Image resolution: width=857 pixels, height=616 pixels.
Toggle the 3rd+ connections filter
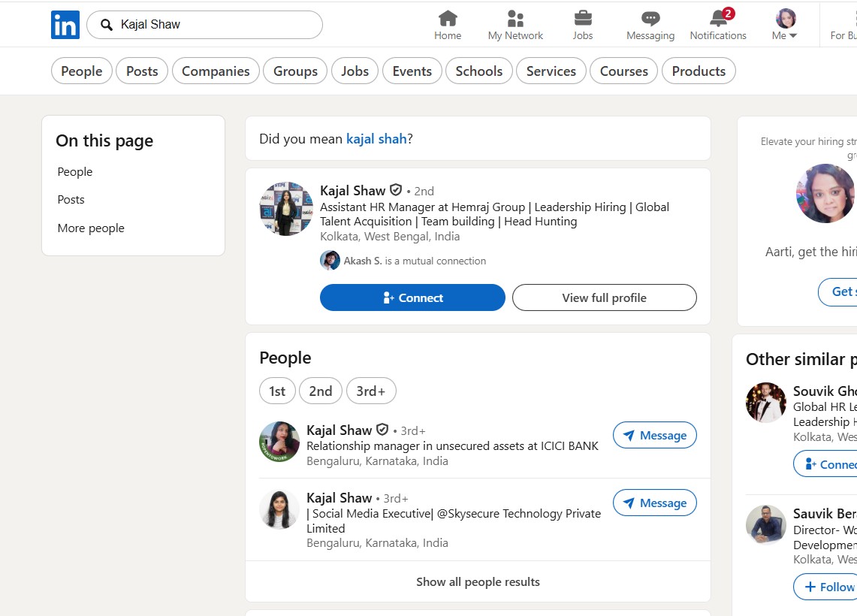pos(371,391)
